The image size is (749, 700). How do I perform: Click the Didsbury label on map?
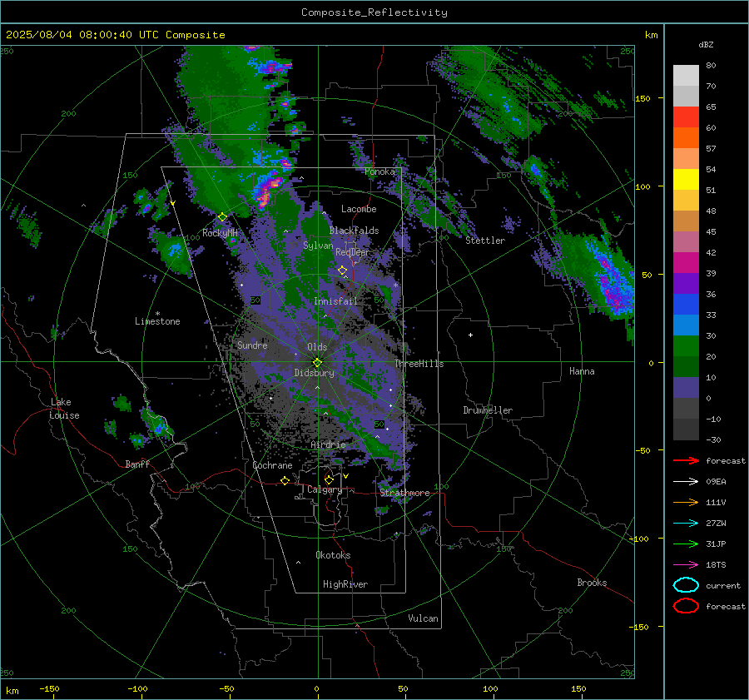[314, 373]
